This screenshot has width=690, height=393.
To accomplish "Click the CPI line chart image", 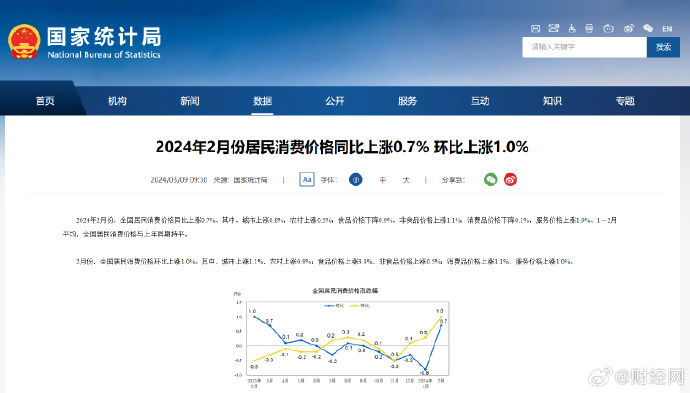I will click(x=342, y=337).
